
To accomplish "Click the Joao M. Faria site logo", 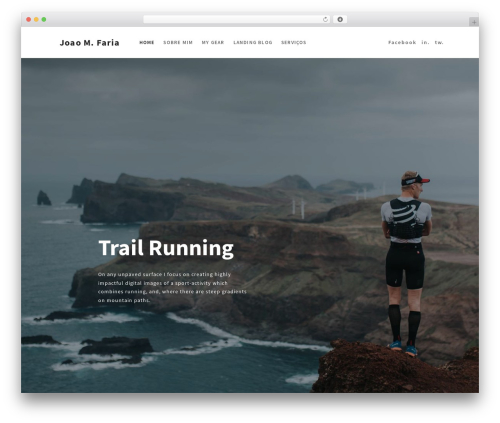I will [89, 43].
